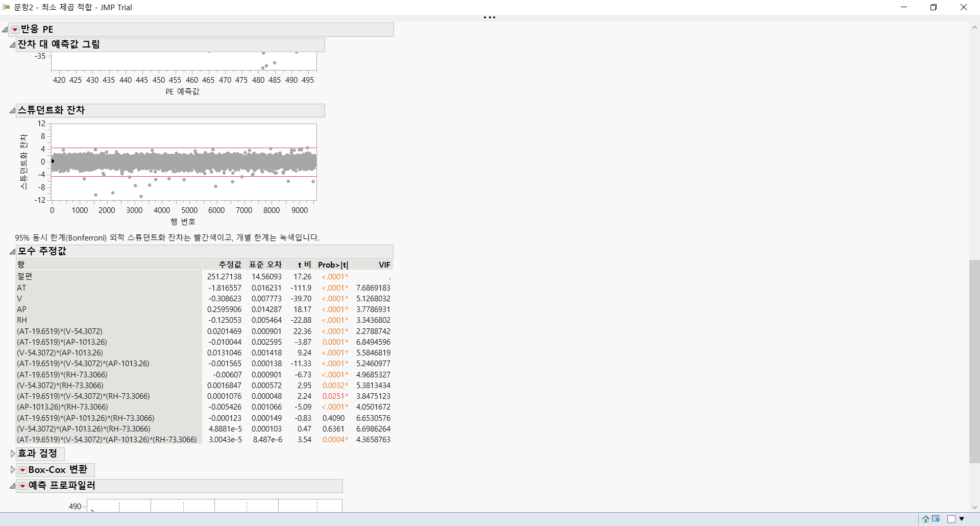Click the 스튜던트화 잔차 y-axis label

pos(23,162)
